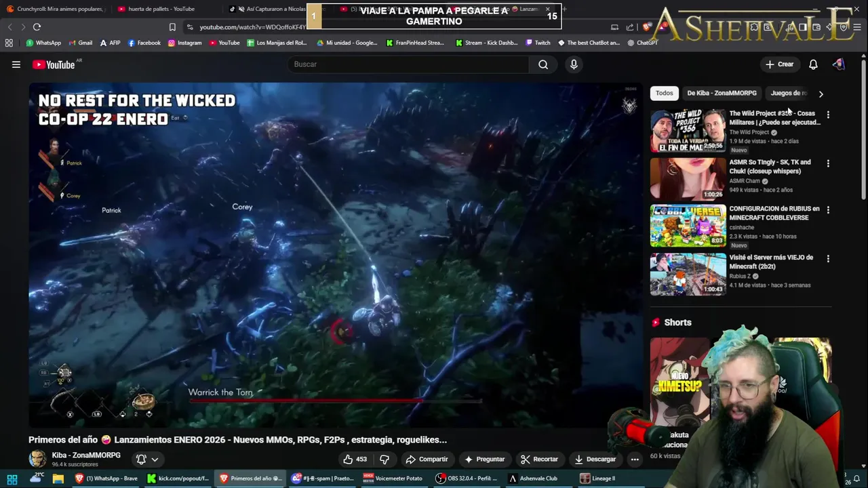This screenshot has width=868, height=488.
Task: Open options for CONFIGURACION DE RUBIUS video
Action: click(828, 210)
